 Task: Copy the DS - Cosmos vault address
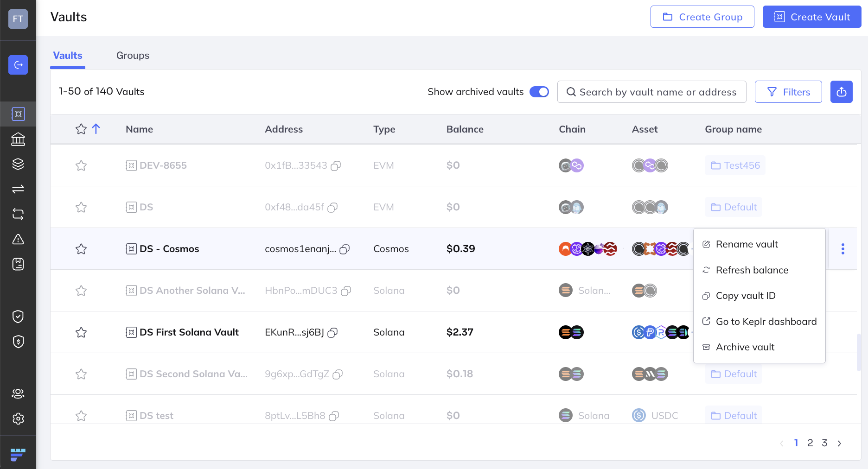(x=345, y=249)
